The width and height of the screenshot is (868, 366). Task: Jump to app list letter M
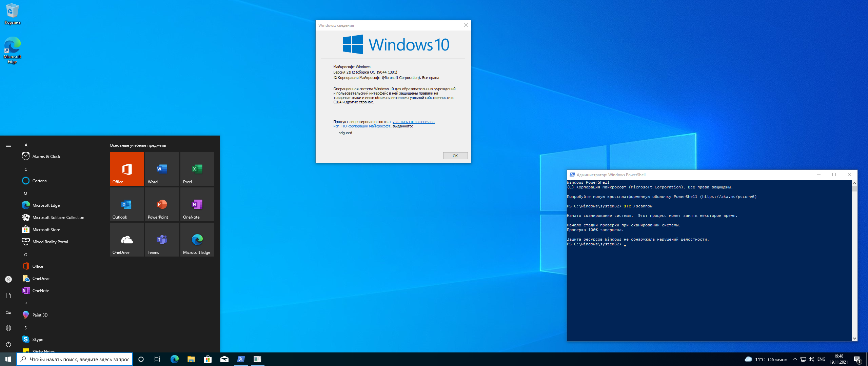[25, 194]
